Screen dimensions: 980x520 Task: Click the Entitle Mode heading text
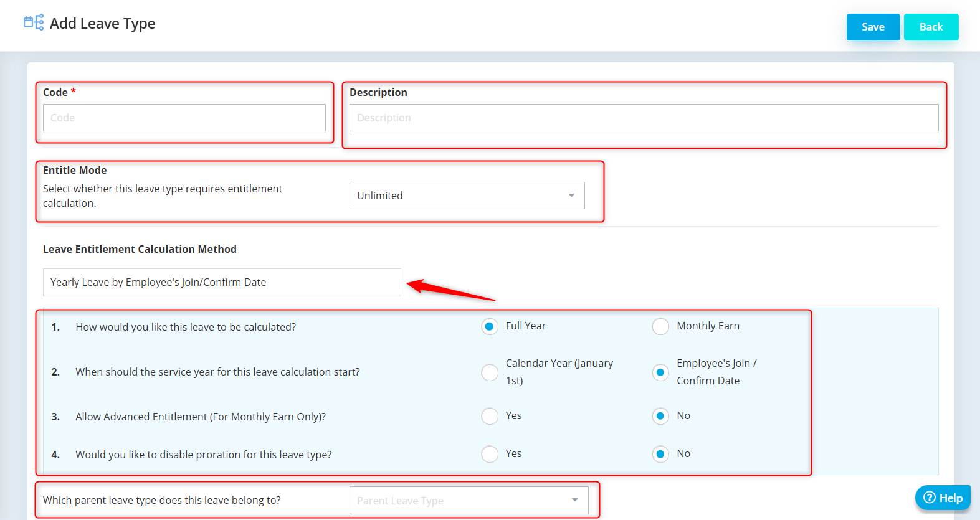click(x=75, y=170)
